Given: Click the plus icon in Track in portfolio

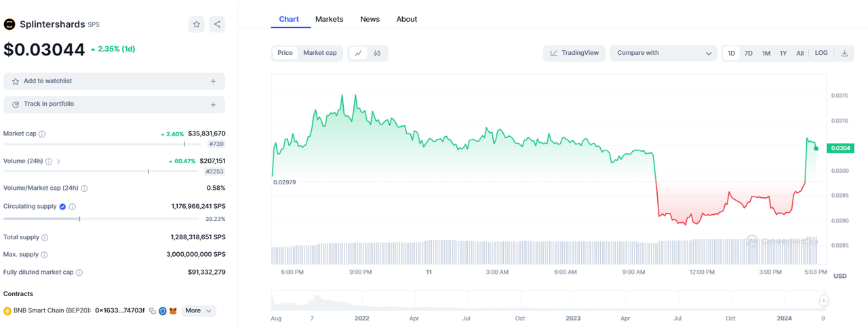Looking at the screenshot, I should (x=213, y=104).
